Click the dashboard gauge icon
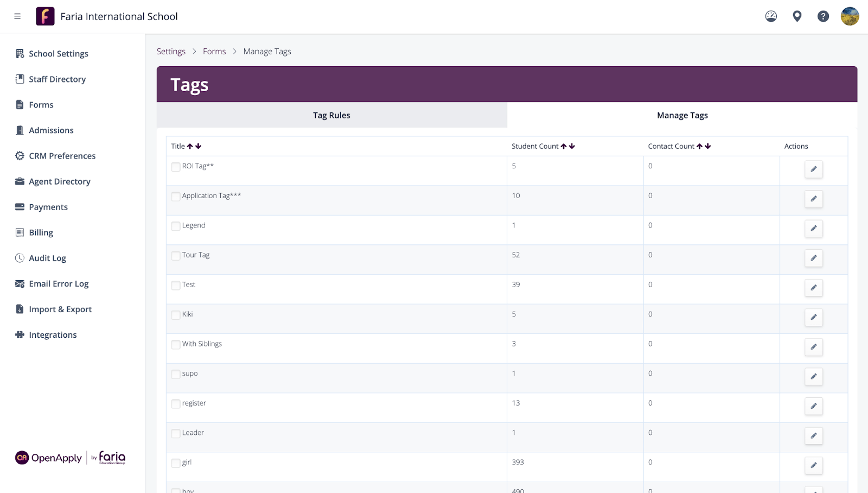This screenshot has width=868, height=493. pos(771,16)
